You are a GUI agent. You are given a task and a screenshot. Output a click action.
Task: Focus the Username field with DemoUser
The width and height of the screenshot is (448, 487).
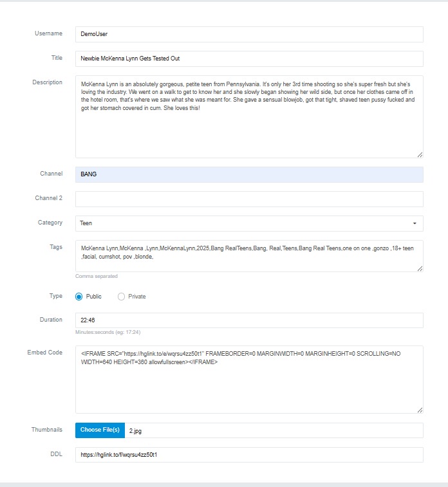(249, 34)
